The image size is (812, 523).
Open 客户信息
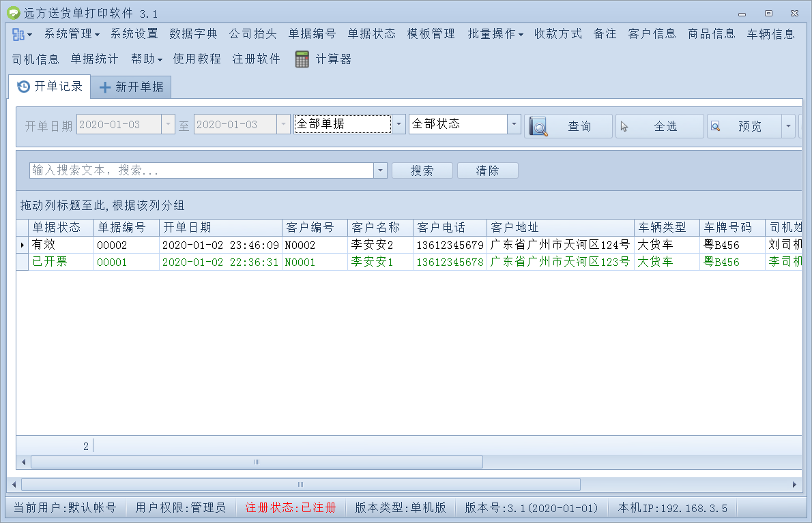(652, 34)
